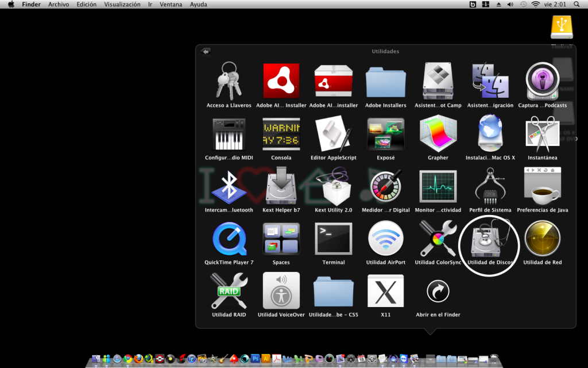Click the volume icon in menu bar
The image size is (588, 368).
point(510,5)
